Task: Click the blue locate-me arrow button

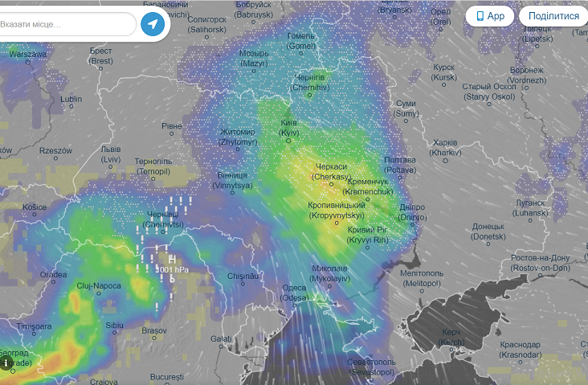Action: tap(153, 24)
